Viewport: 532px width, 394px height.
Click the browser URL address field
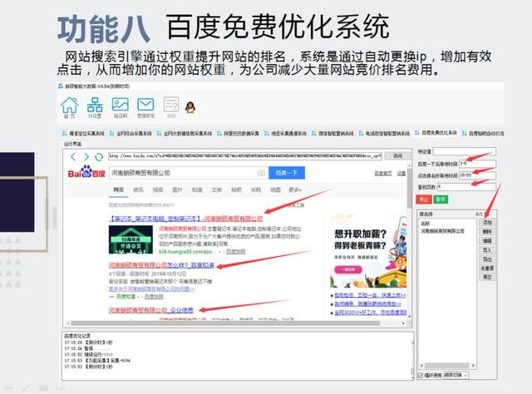click(245, 156)
